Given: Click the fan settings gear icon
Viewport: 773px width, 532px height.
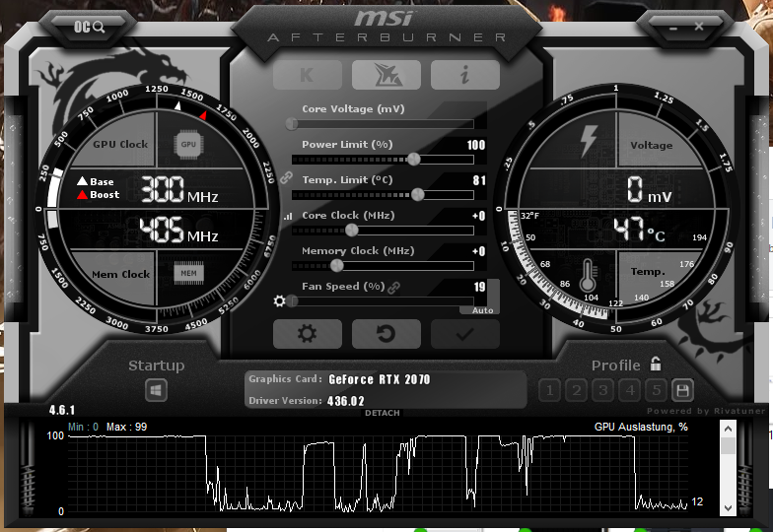Looking at the screenshot, I should pos(280,301).
